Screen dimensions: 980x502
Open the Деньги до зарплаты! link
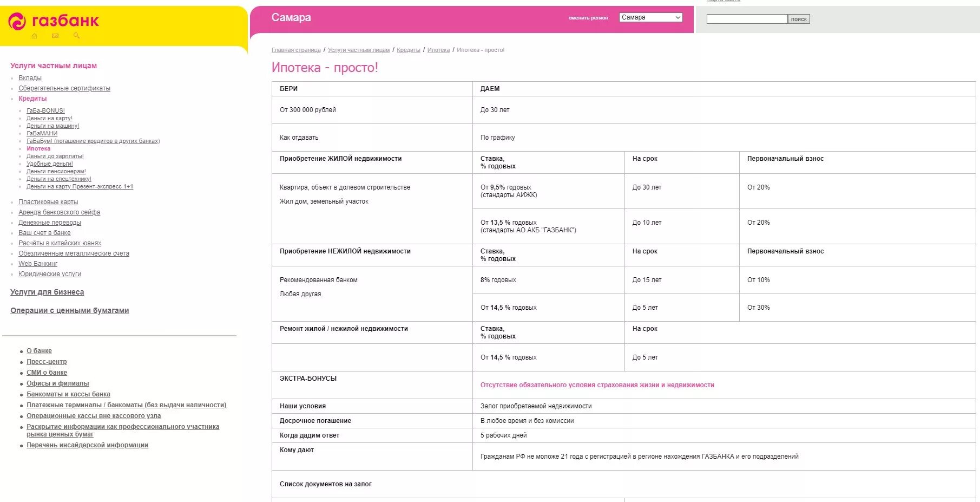[x=55, y=156]
